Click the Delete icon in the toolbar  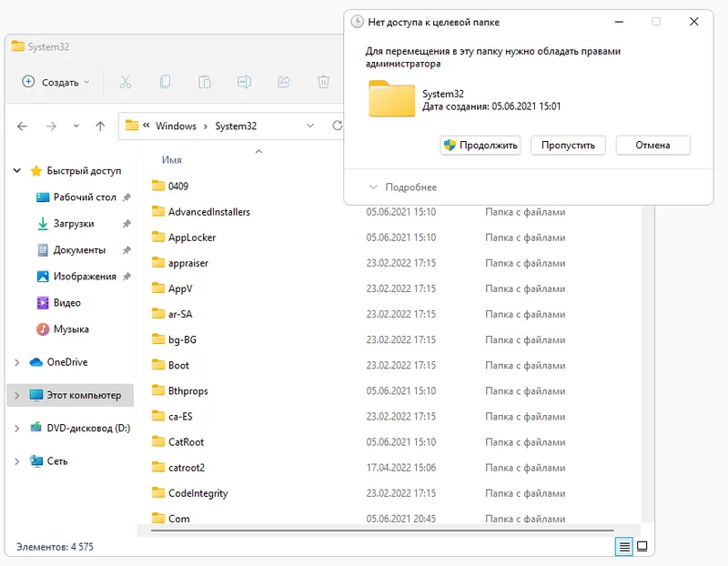[x=322, y=81]
